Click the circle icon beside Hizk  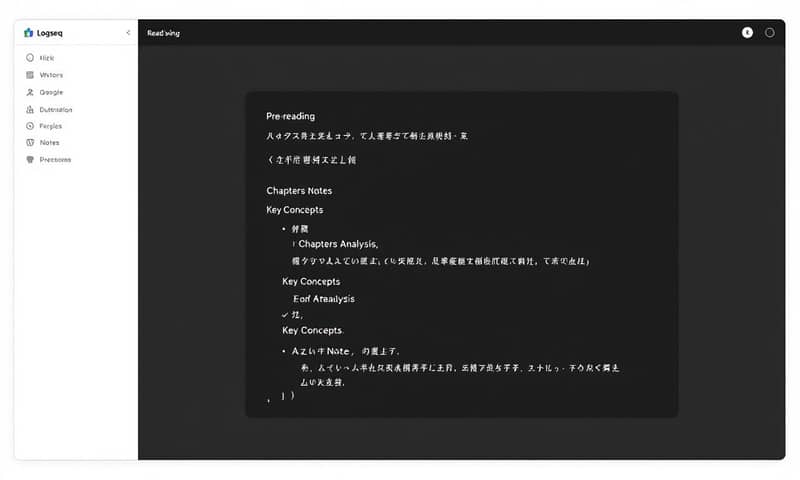29,58
